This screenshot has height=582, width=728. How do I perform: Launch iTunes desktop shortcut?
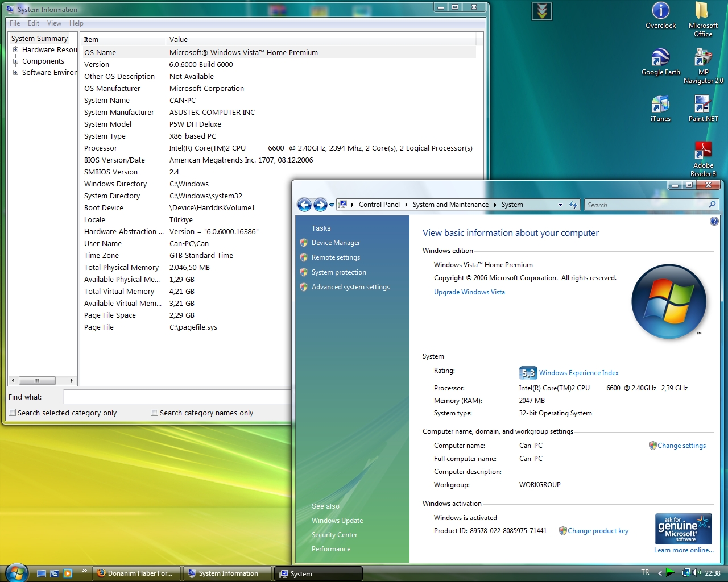pos(660,109)
